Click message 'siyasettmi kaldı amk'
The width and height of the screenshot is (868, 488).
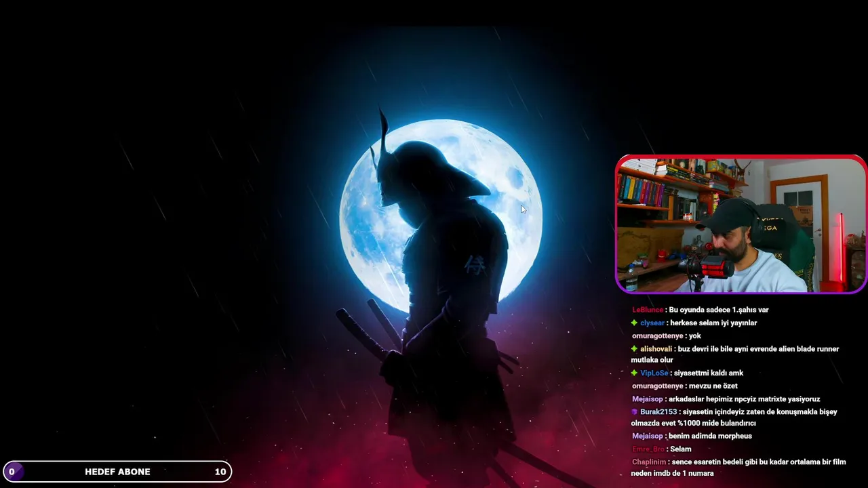[709, 373]
